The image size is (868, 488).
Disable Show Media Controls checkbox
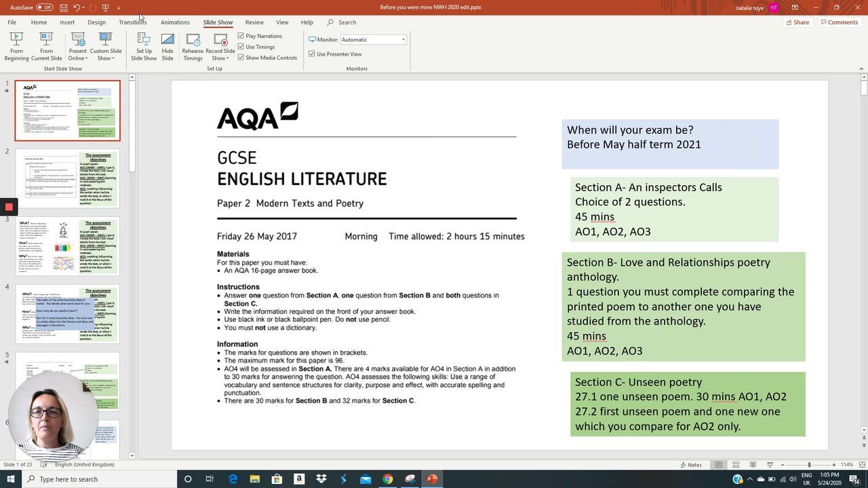click(x=241, y=58)
